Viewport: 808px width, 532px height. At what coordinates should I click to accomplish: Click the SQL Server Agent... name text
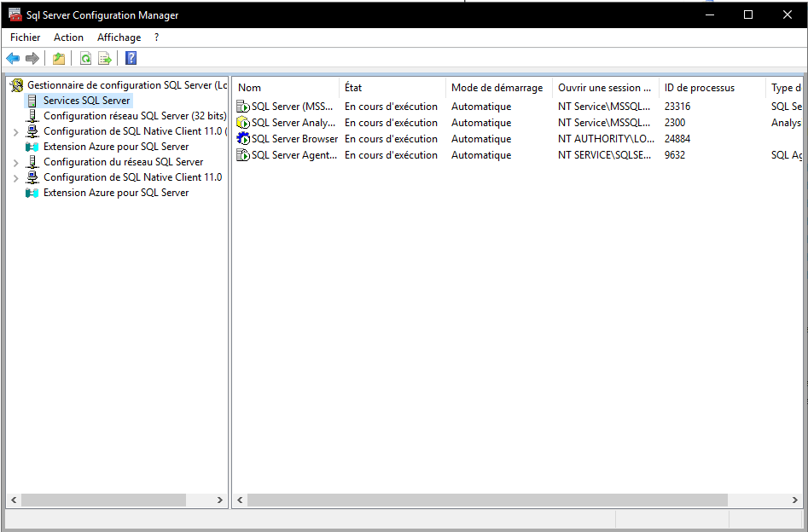click(294, 155)
